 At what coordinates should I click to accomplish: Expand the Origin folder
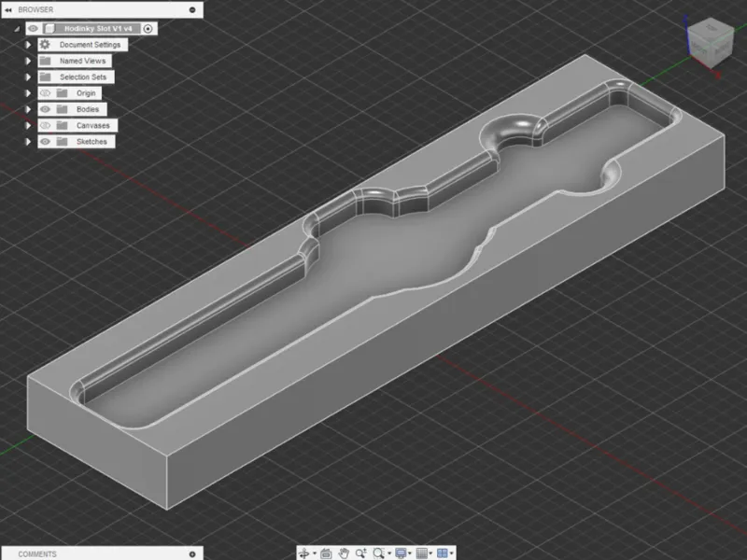click(28, 93)
